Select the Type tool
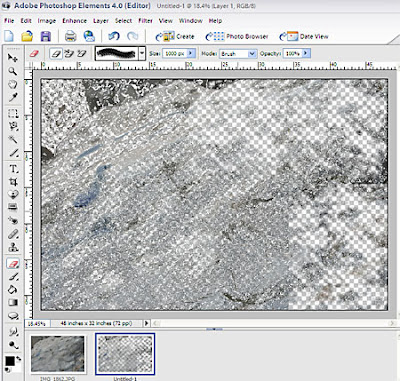The image size is (400, 381). pyautogui.click(x=13, y=169)
